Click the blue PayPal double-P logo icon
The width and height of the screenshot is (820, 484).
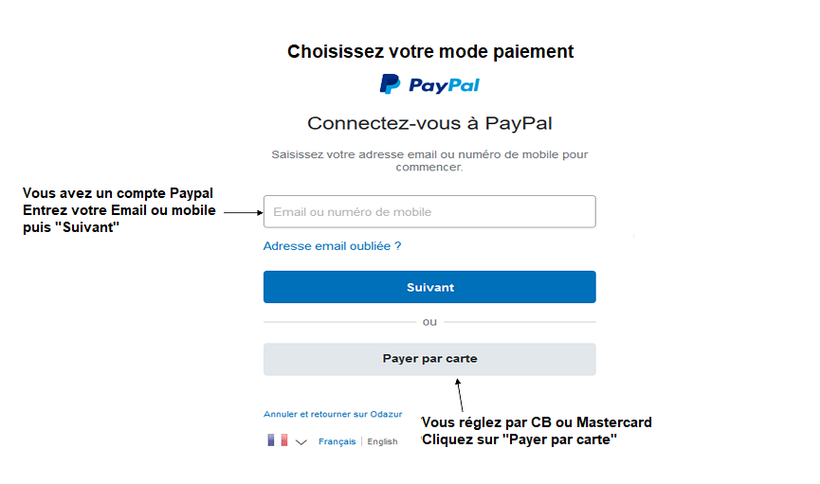390,84
